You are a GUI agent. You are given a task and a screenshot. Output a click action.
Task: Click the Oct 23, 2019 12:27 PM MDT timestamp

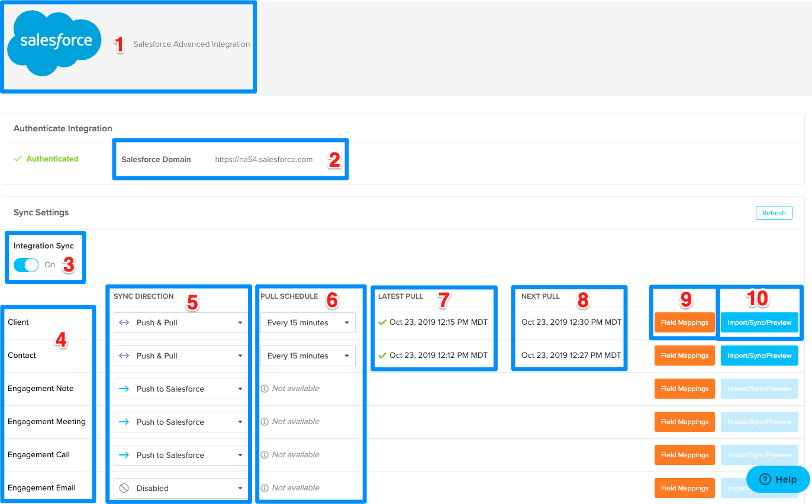tap(572, 356)
